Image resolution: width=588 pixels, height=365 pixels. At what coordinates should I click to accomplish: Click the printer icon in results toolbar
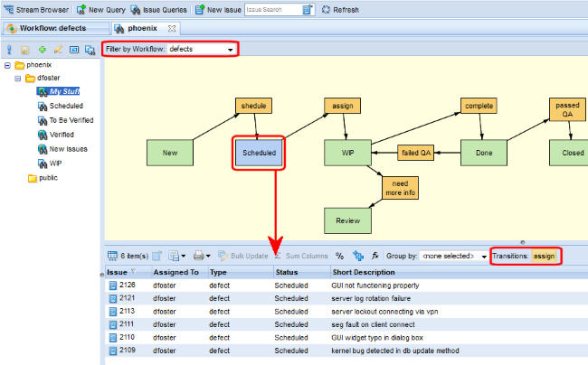tap(199, 257)
